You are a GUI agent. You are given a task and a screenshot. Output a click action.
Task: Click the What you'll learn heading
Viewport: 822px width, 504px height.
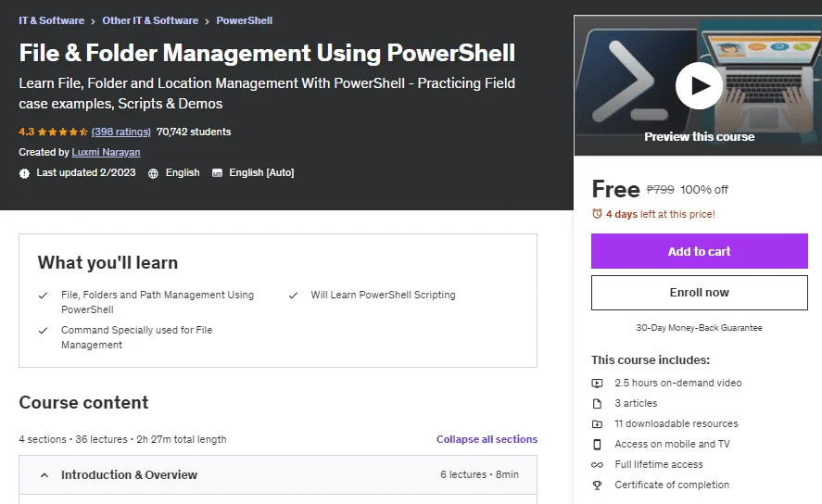click(x=108, y=262)
